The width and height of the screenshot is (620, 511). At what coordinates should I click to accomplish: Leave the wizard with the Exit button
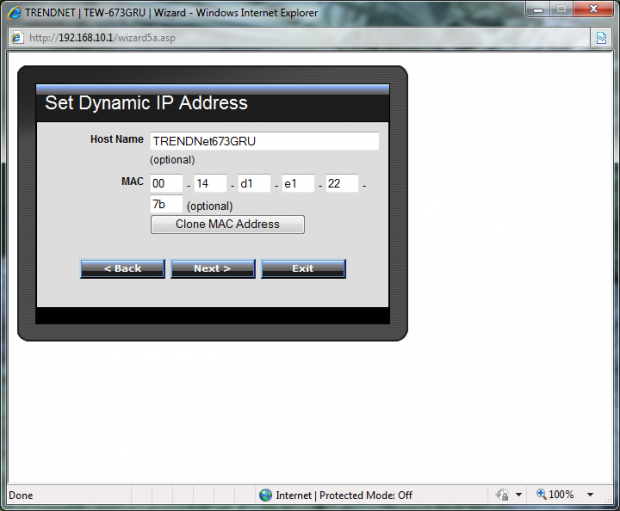tap(303, 269)
